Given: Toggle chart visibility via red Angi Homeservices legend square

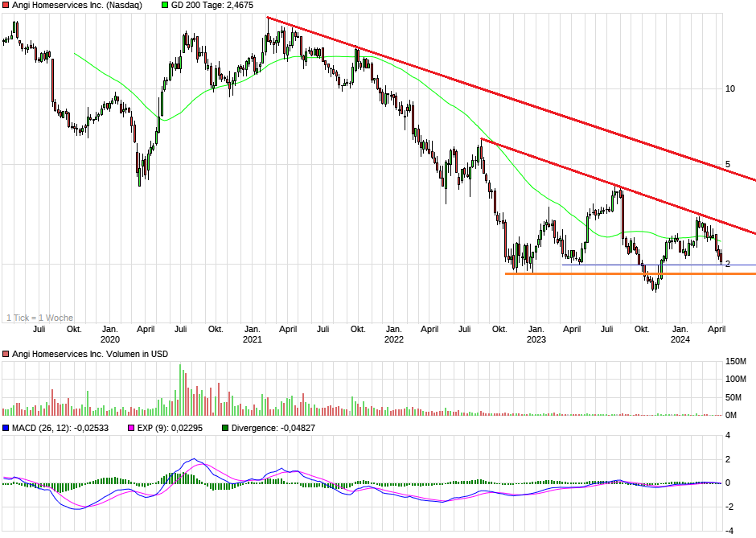Looking at the screenshot, I should (6, 6).
